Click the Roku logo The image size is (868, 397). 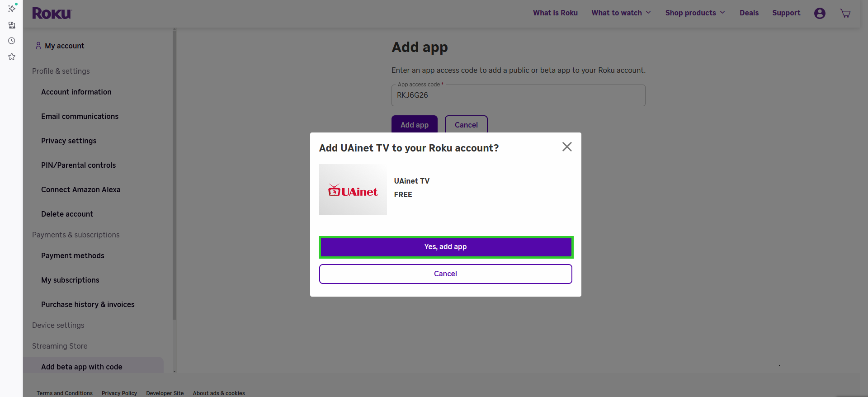tap(52, 13)
